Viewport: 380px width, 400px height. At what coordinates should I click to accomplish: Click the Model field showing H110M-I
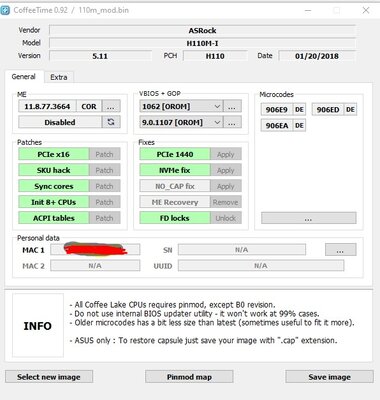pos(203,43)
